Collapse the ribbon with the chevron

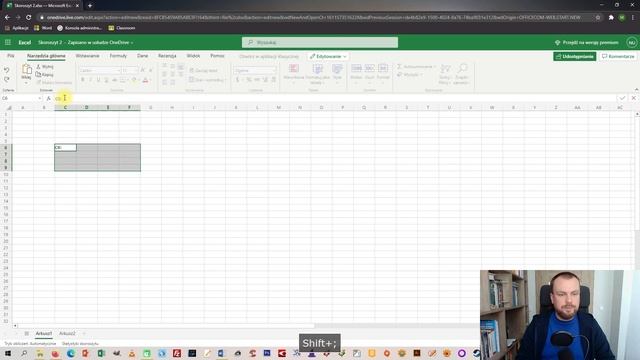coord(636,90)
